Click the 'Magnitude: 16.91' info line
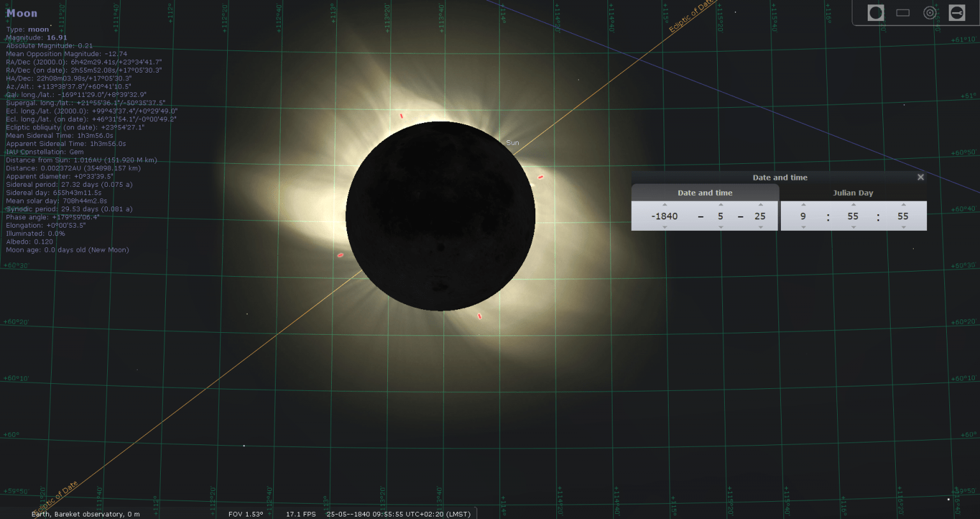Viewport: 980px width, 519px height. [36, 38]
